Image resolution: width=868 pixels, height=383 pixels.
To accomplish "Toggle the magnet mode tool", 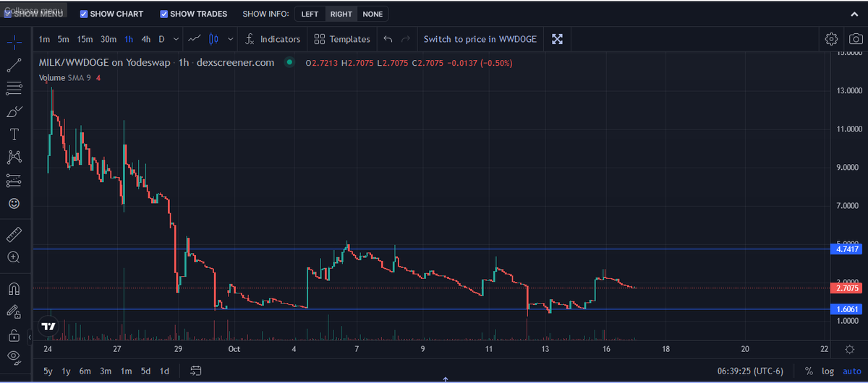I will [x=14, y=288].
